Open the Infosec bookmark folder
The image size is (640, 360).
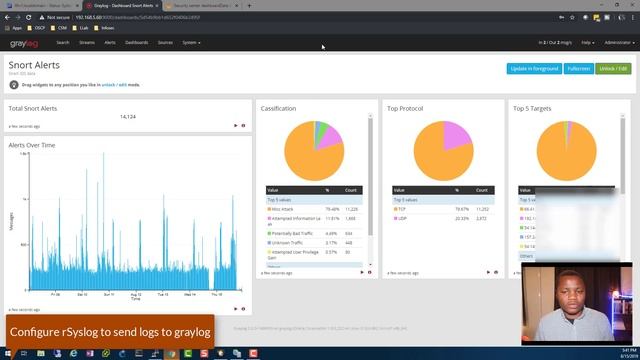point(104,28)
